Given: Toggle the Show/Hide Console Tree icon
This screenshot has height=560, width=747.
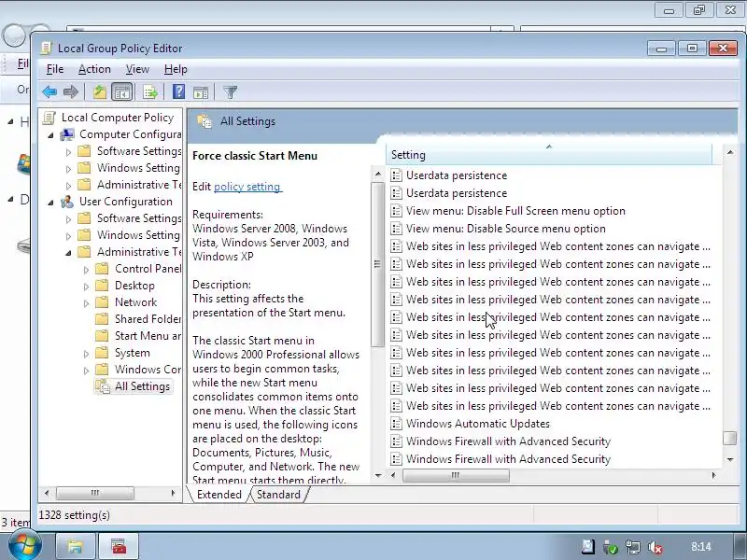Looking at the screenshot, I should [x=122, y=91].
